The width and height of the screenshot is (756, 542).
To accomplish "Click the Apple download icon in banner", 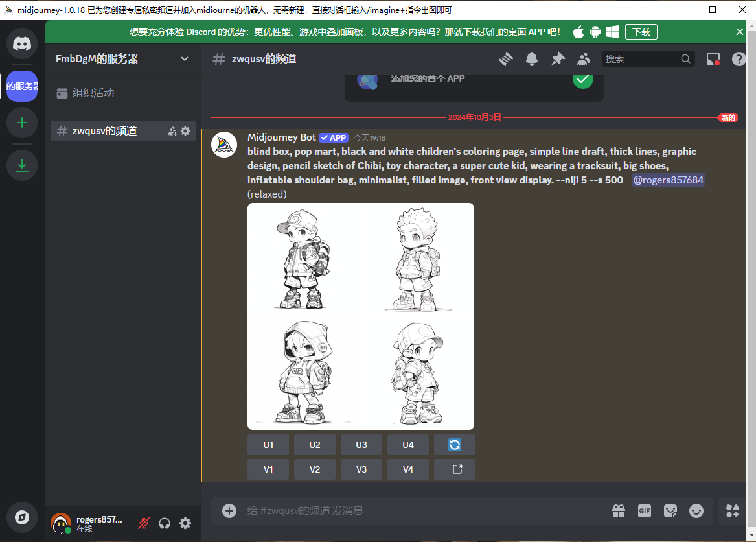I will click(578, 32).
